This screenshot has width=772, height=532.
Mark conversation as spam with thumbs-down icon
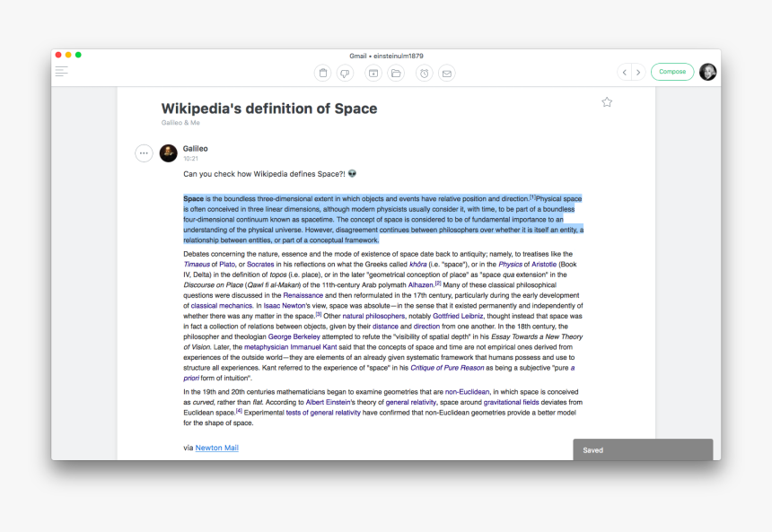(x=345, y=74)
